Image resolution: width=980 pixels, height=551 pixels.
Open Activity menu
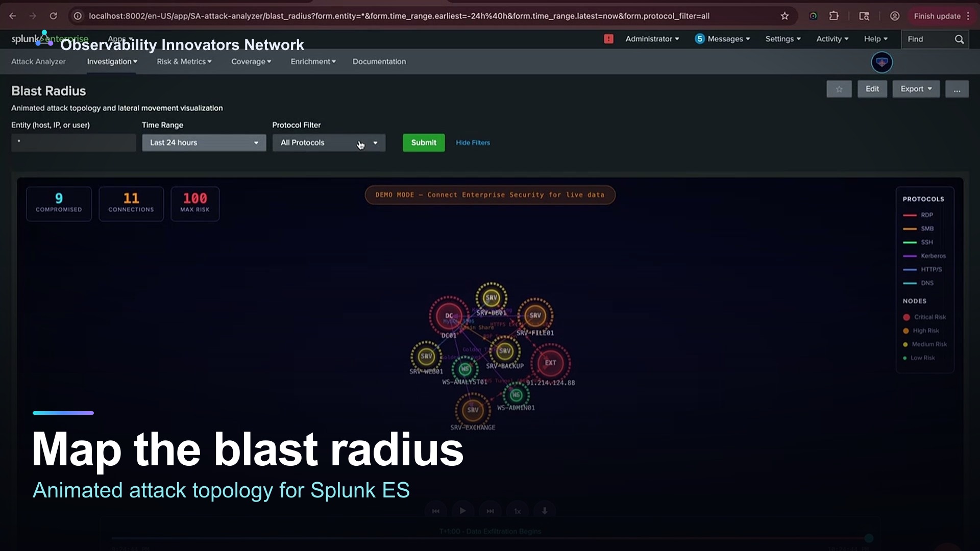pyautogui.click(x=832, y=39)
